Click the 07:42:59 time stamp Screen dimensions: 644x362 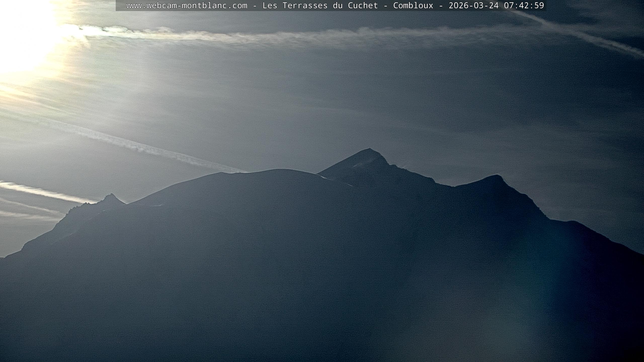(x=524, y=6)
